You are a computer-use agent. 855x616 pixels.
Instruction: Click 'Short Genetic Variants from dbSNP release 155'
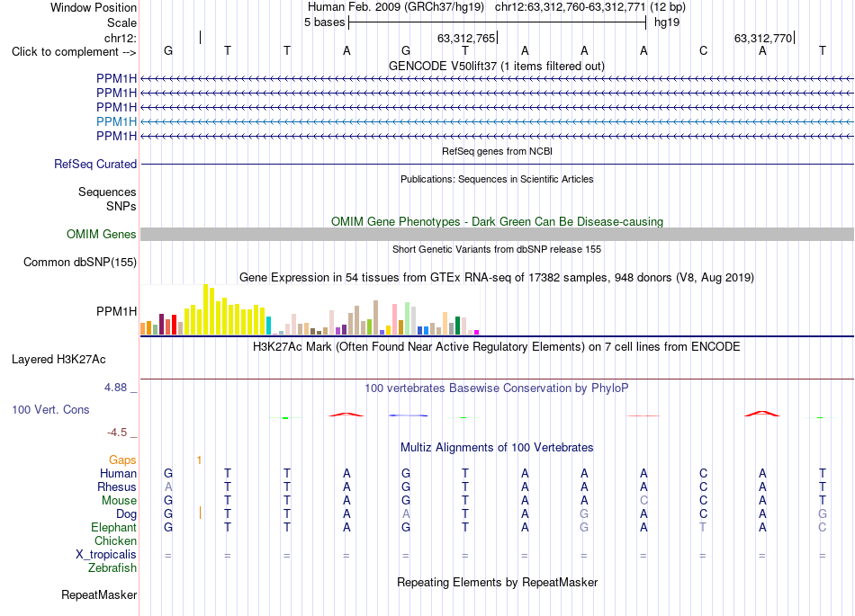[497, 249]
